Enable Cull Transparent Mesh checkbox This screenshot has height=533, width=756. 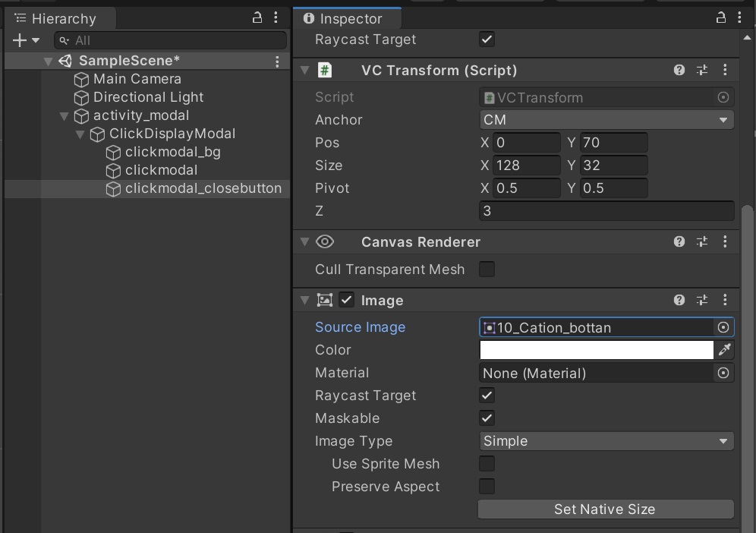pos(487,269)
